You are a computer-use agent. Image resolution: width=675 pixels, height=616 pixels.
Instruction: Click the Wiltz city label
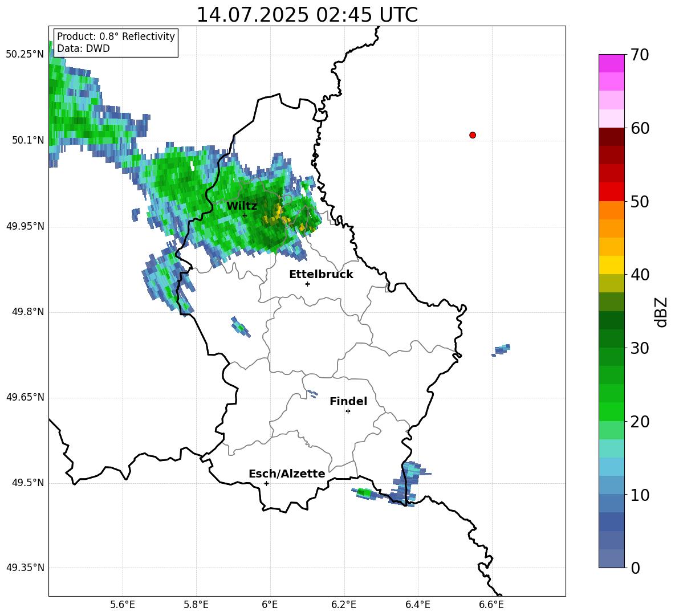(x=242, y=206)
